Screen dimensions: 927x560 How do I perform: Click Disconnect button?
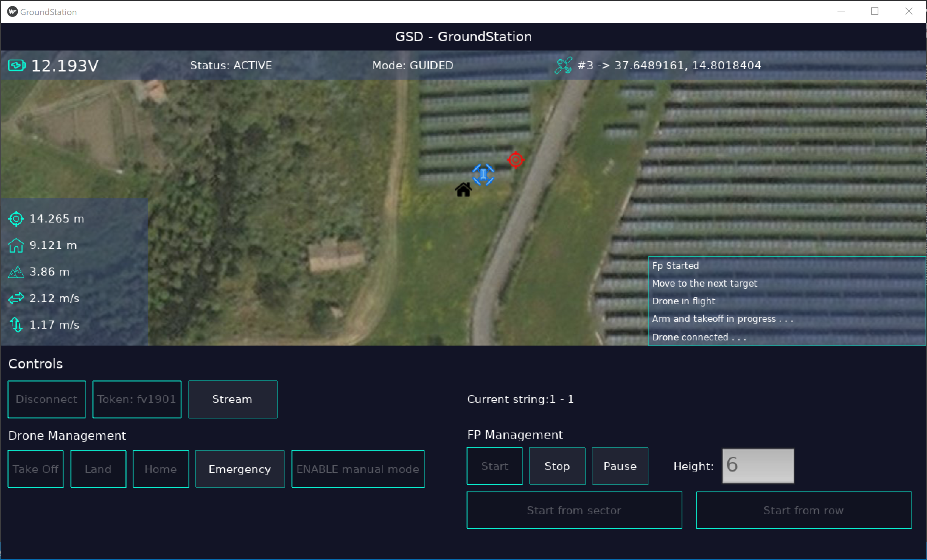pyautogui.click(x=47, y=399)
